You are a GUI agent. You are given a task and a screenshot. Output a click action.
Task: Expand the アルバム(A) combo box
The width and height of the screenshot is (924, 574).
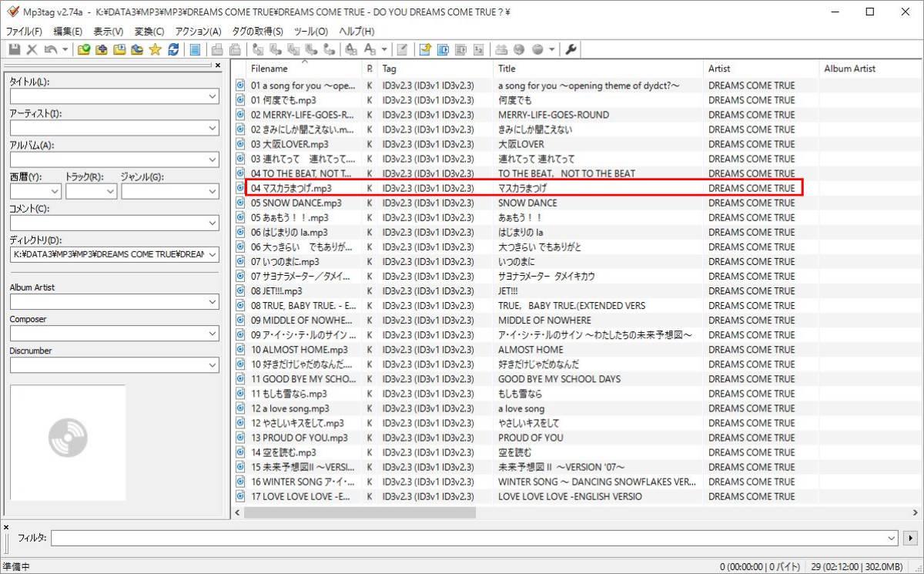(x=213, y=159)
